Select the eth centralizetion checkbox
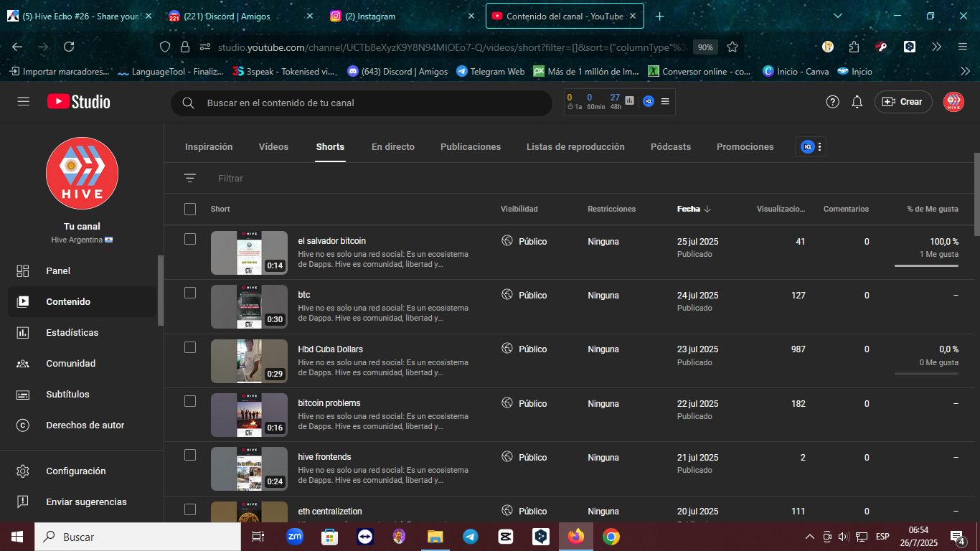Image resolution: width=980 pixels, height=551 pixels. 190,509
